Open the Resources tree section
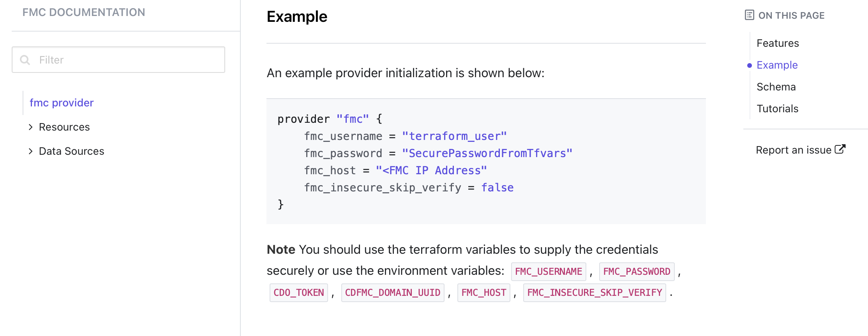The width and height of the screenshot is (868, 336). [64, 127]
